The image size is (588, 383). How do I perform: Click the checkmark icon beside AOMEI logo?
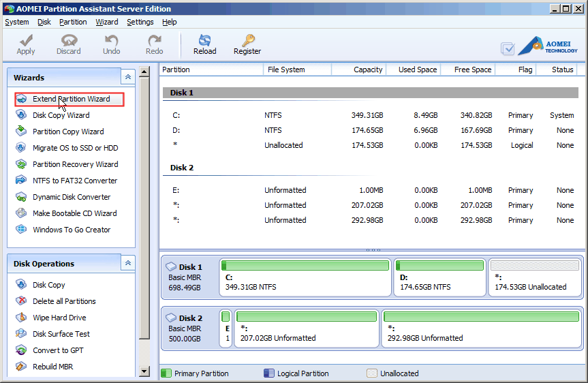click(508, 48)
